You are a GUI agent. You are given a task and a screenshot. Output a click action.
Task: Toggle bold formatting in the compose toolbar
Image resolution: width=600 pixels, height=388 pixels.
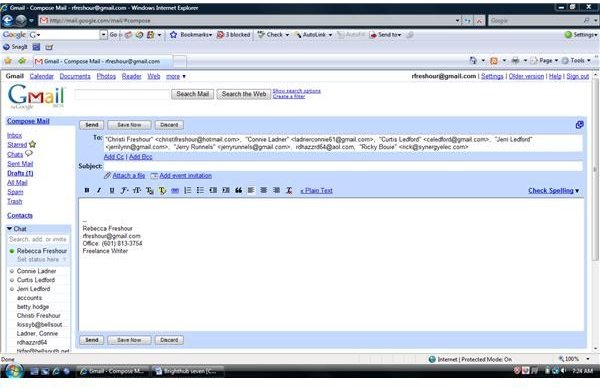coord(87,190)
